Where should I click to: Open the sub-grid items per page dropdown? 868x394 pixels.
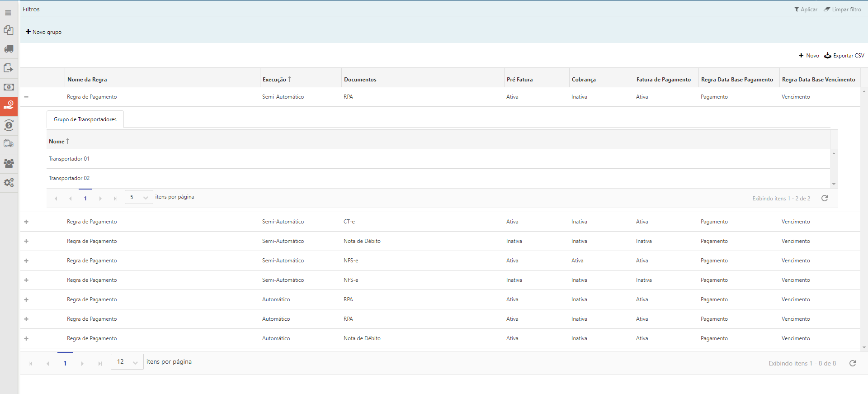tap(139, 197)
